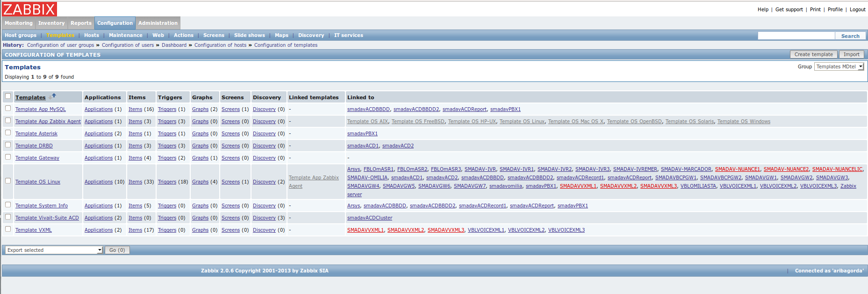Open Host groups submenu item

coord(21,35)
